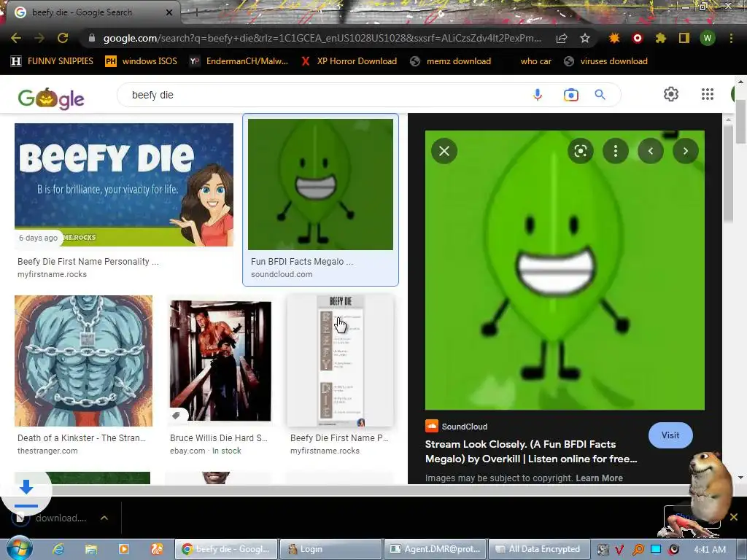Open the memz download bookmark
This screenshot has width=747, height=560.
(451, 61)
